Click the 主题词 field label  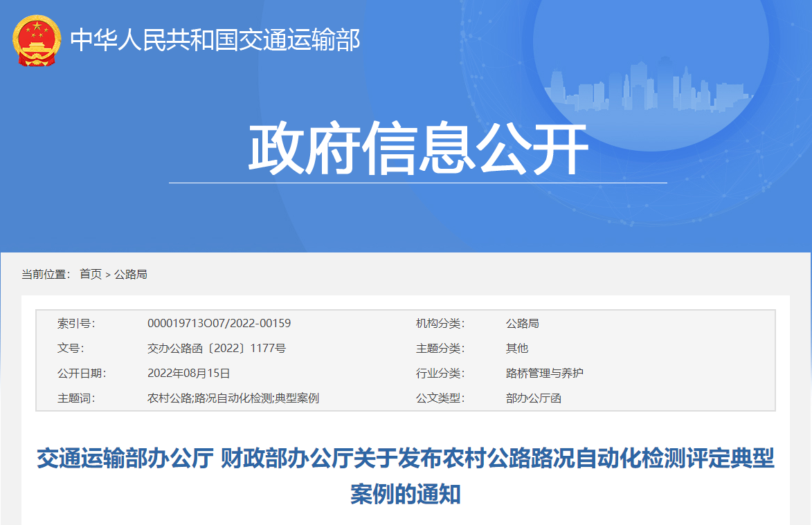(76, 398)
